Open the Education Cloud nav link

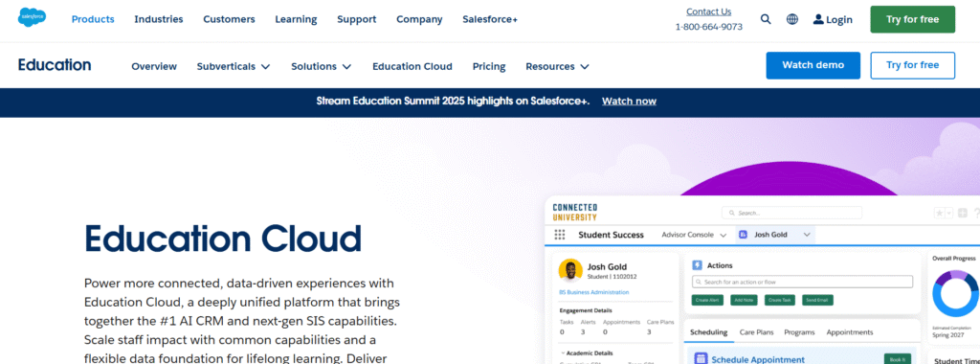(x=412, y=66)
